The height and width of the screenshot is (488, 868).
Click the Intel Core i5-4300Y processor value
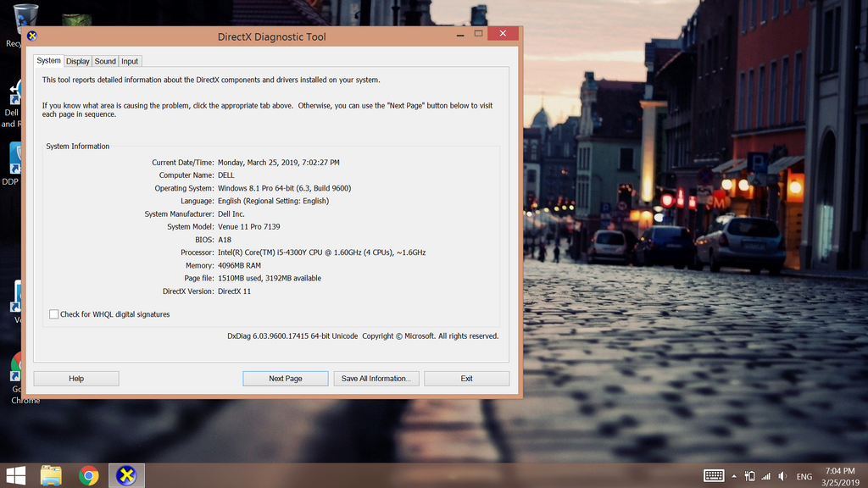pyautogui.click(x=321, y=252)
